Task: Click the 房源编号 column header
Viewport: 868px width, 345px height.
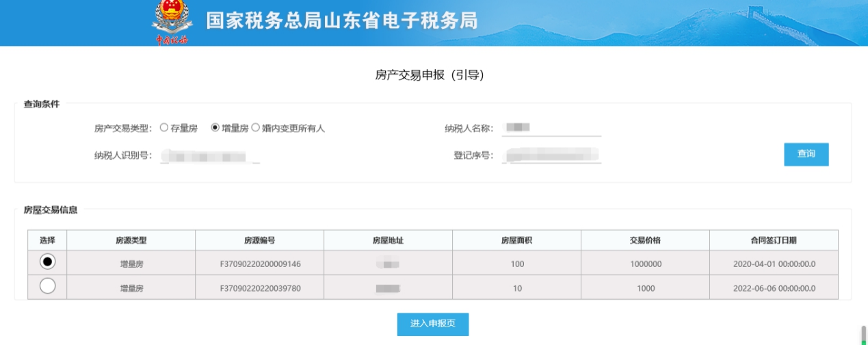Action: [259, 240]
